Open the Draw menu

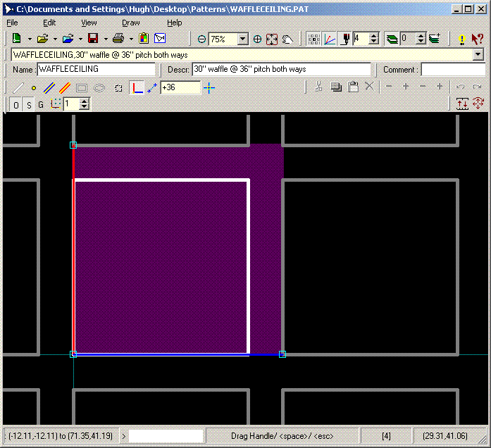click(130, 23)
